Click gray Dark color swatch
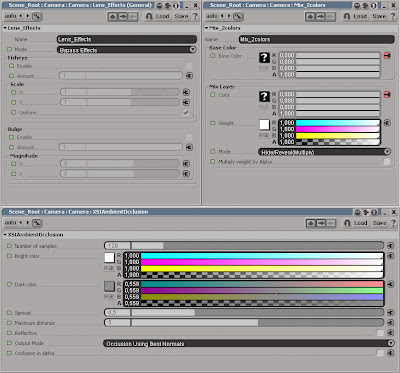 109,286
